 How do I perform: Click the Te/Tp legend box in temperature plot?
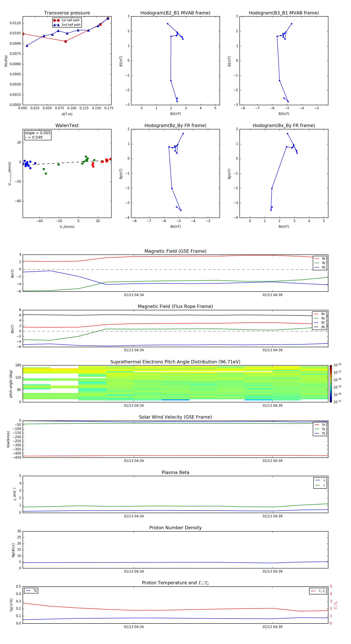pyautogui.click(x=318, y=591)
